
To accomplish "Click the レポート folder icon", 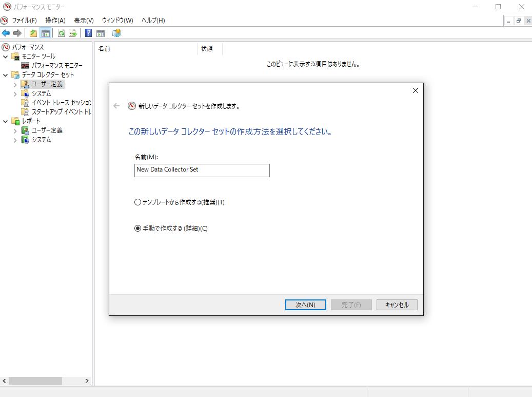I will point(15,121).
